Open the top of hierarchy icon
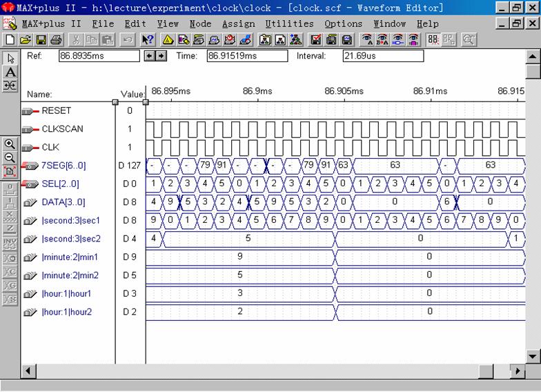The width and height of the screenshot is (541, 392). (296, 40)
